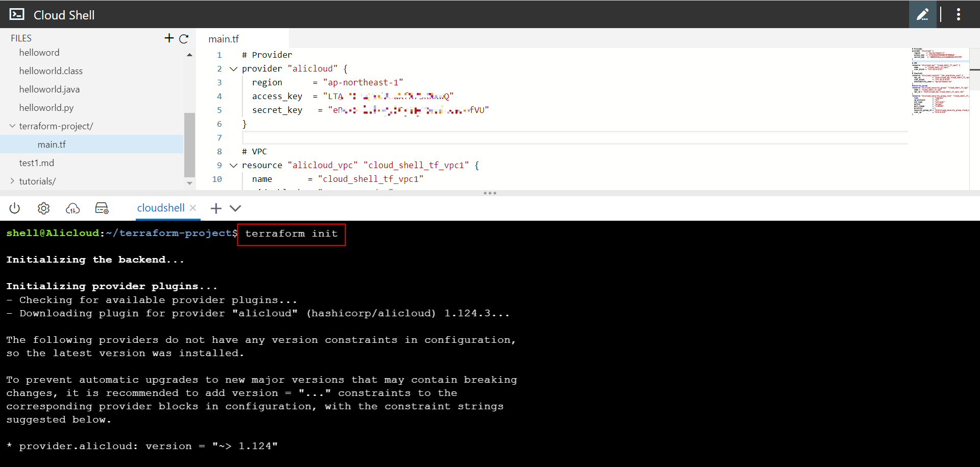This screenshot has height=467, width=980.
Task: Click "Initializing provider plugins..." terminal line
Action: 112,286
